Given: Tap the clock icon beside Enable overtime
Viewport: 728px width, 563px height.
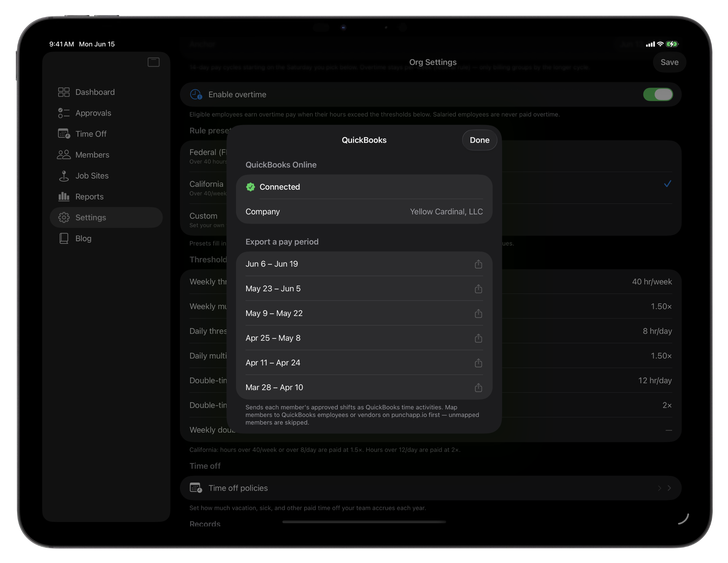Looking at the screenshot, I should pos(196,95).
